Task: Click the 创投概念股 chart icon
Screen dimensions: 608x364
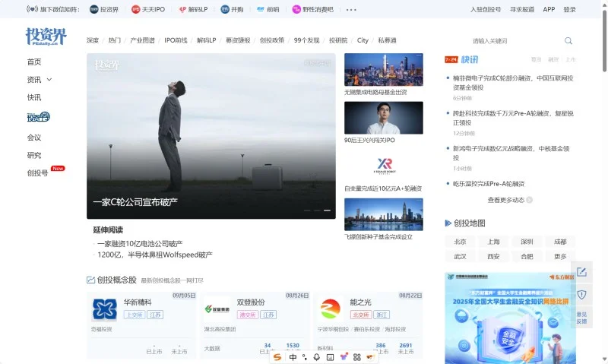Action: point(90,280)
